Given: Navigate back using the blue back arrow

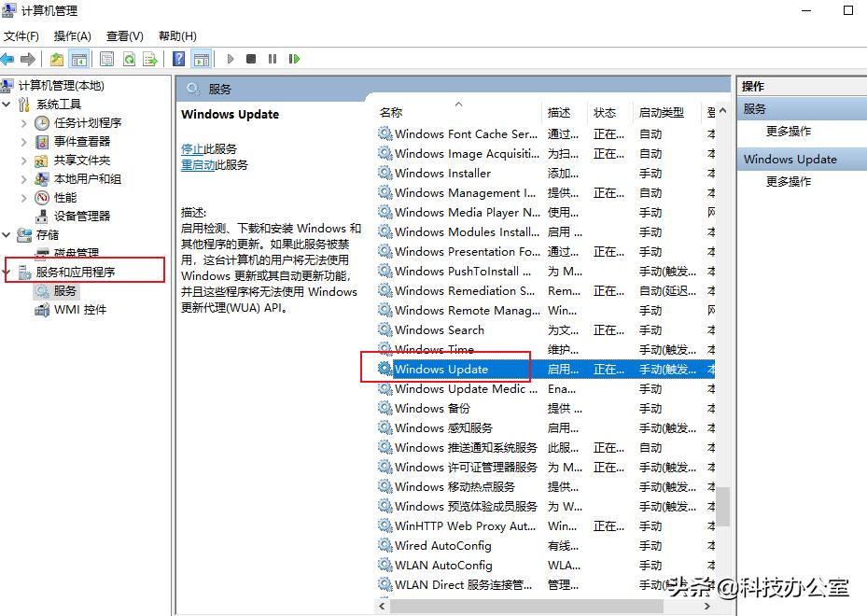Looking at the screenshot, I should point(8,59).
